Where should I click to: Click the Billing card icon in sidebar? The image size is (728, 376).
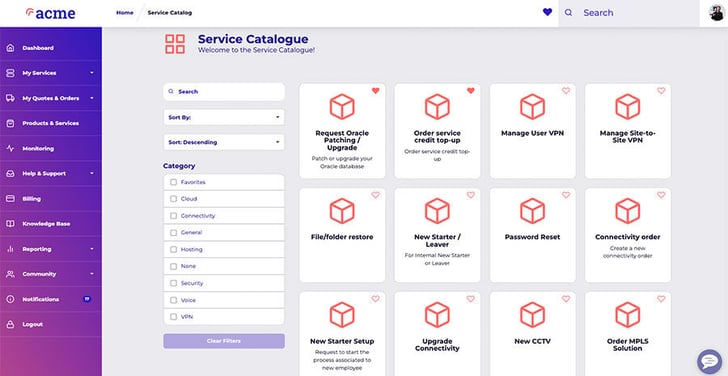tap(10, 199)
